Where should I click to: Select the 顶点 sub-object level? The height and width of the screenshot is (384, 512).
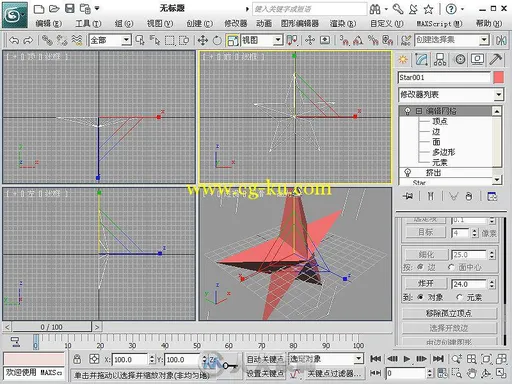point(440,121)
